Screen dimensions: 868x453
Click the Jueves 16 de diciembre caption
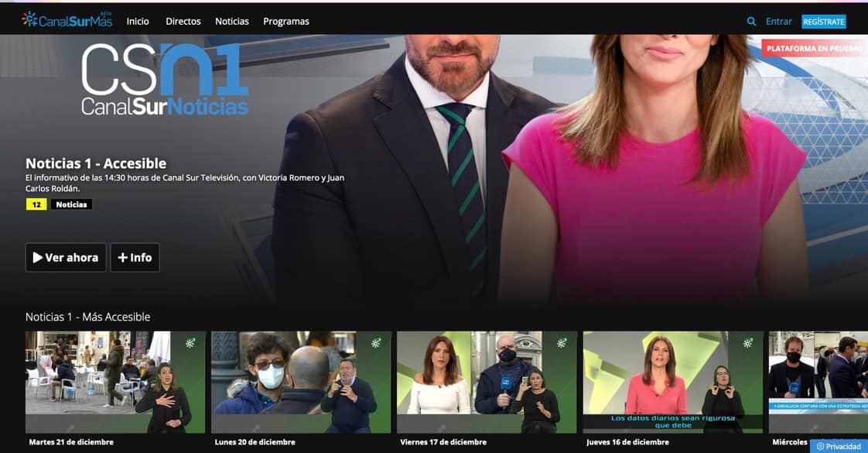click(627, 442)
